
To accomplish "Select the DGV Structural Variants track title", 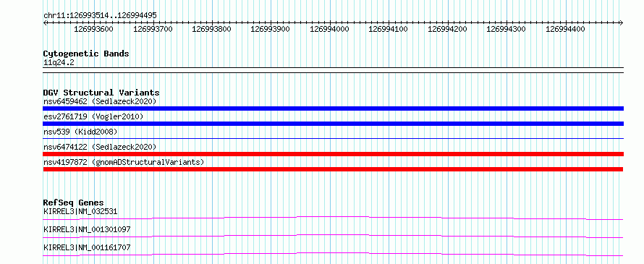I will 101,93.
